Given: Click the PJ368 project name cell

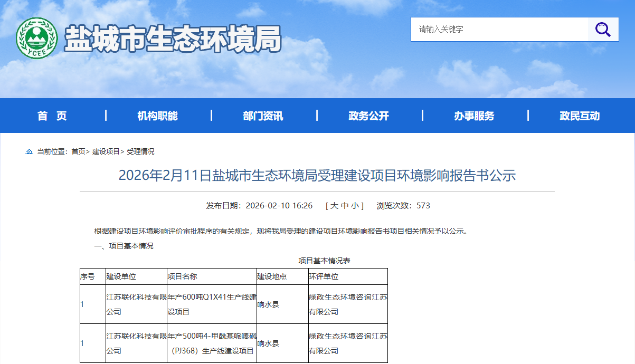Looking at the screenshot, I should 212,343.
